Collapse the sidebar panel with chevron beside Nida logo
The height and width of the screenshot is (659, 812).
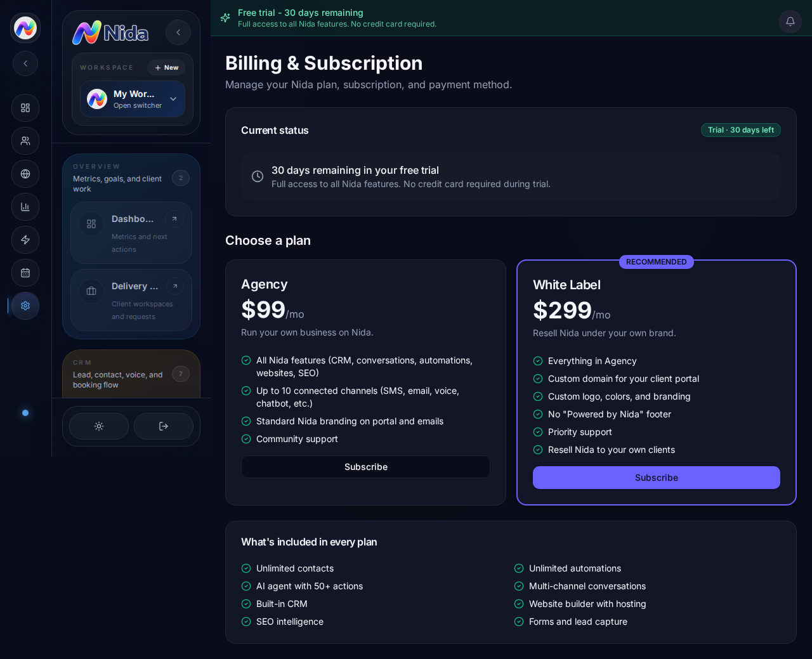click(x=178, y=32)
